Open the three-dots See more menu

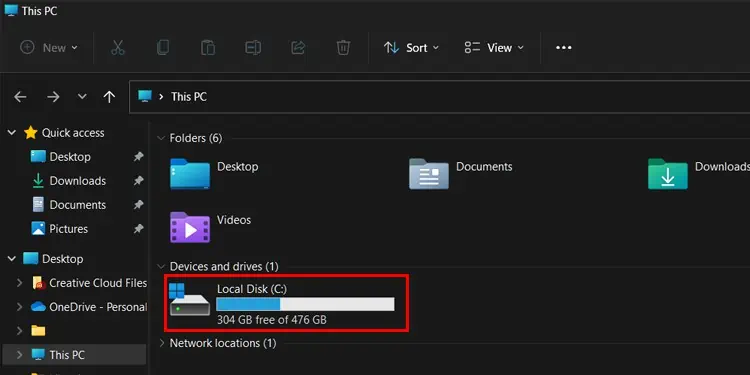[563, 48]
